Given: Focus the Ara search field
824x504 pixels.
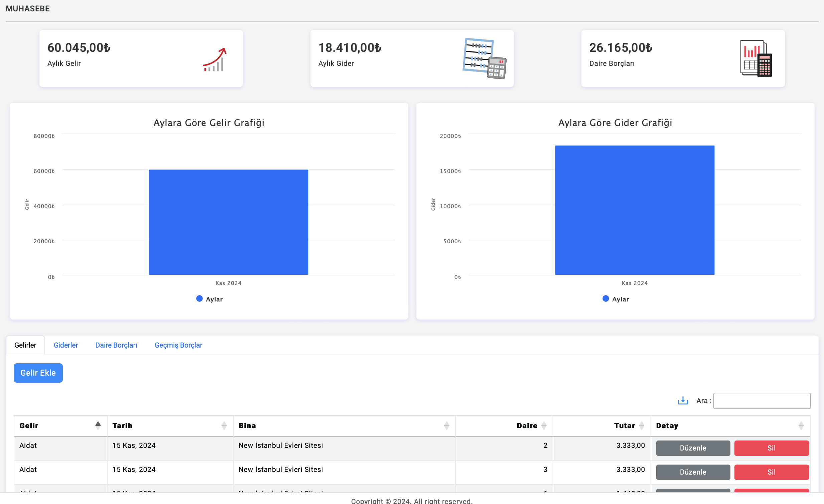Looking at the screenshot, I should (x=762, y=401).
